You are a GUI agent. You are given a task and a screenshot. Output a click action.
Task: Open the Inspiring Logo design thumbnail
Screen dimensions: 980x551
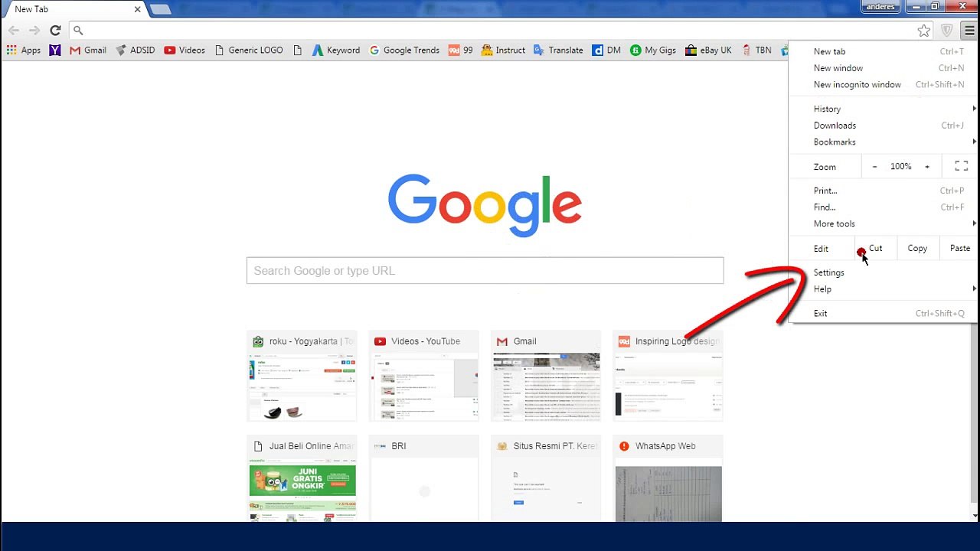[x=668, y=376]
